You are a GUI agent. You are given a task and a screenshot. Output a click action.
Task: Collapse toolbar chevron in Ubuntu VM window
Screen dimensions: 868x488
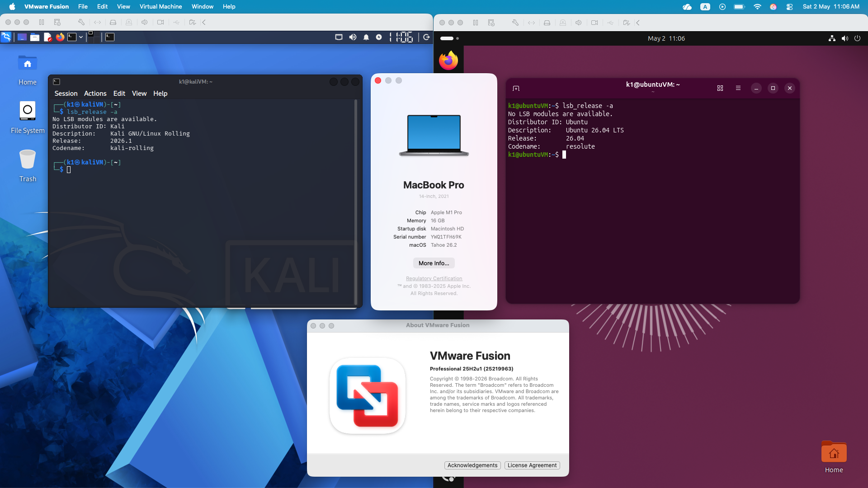pos(638,23)
